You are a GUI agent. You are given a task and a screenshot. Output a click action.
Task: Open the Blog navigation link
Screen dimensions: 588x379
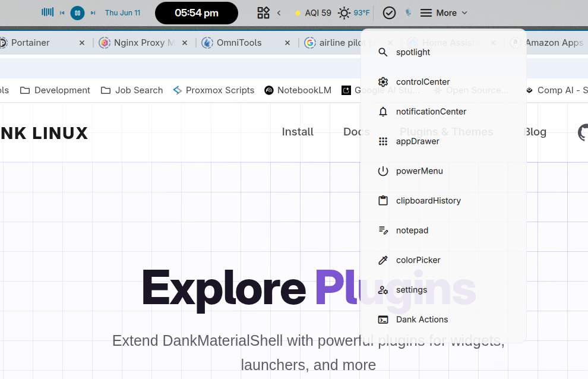click(x=536, y=132)
